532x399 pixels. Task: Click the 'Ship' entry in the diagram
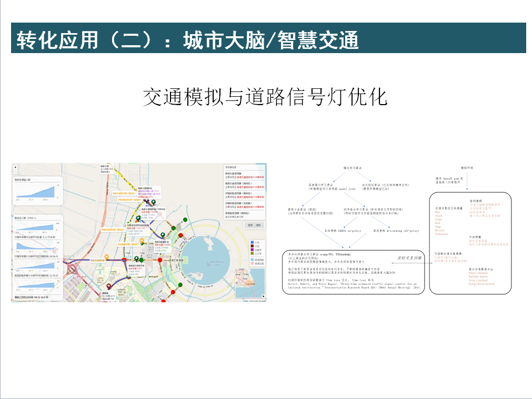[x=438, y=227]
